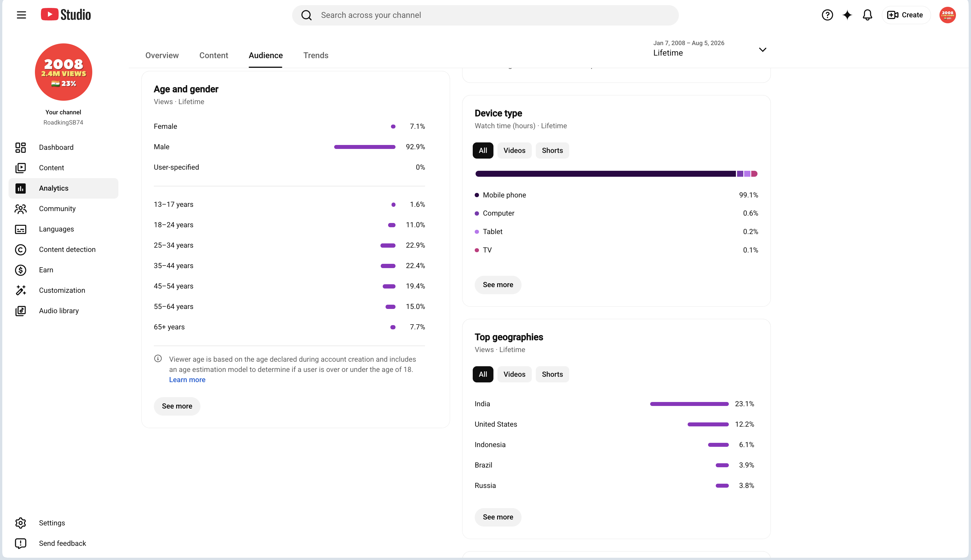This screenshot has height=560, width=971.
Task: Click the Female gender label
Action: 166,127
